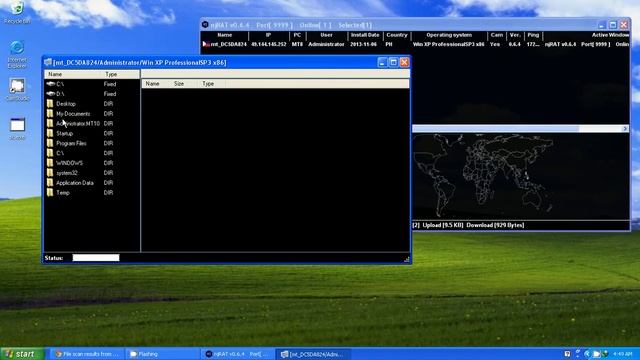Switch to File scan results taskbar button
This screenshot has height=360, width=640.
click(87, 354)
